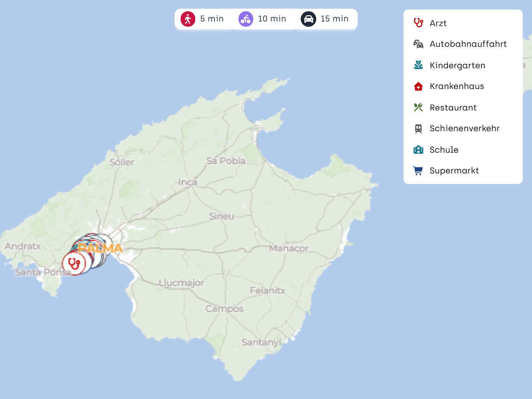Click the Schule building icon
The image size is (532, 399).
[418, 150]
